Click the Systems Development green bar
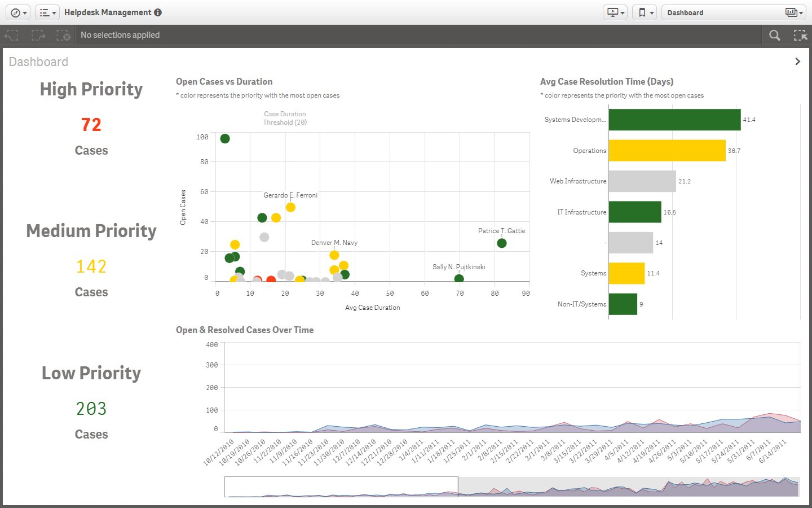This screenshot has width=812, height=508. coord(674,120)
